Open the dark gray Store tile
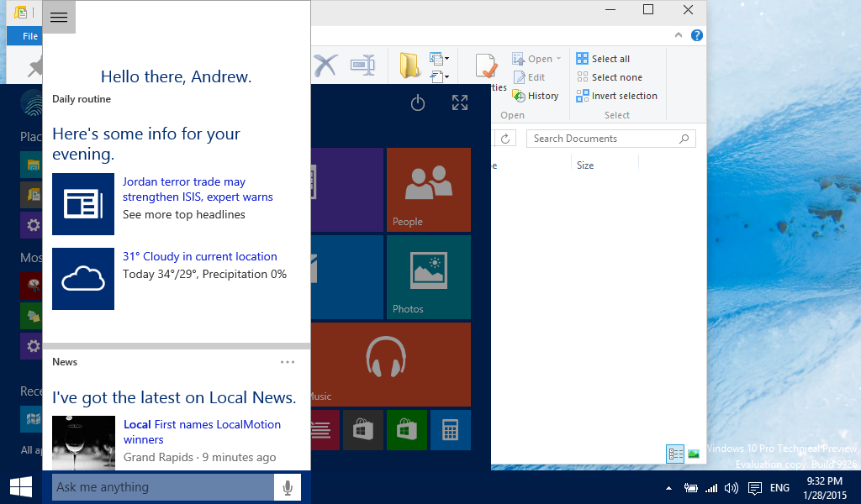Image resolution: width=861 pixels, height=504 pixels. tap(363, 430)
